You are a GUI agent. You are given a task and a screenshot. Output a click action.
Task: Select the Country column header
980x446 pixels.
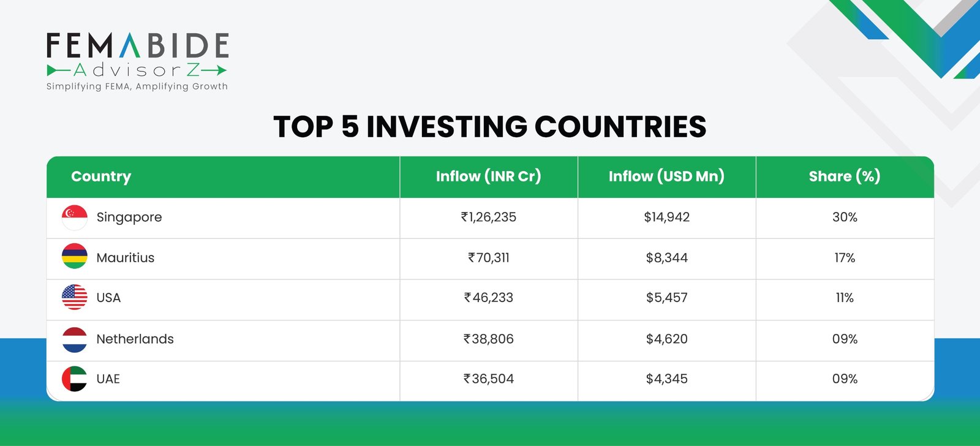(x=101, y=176)
